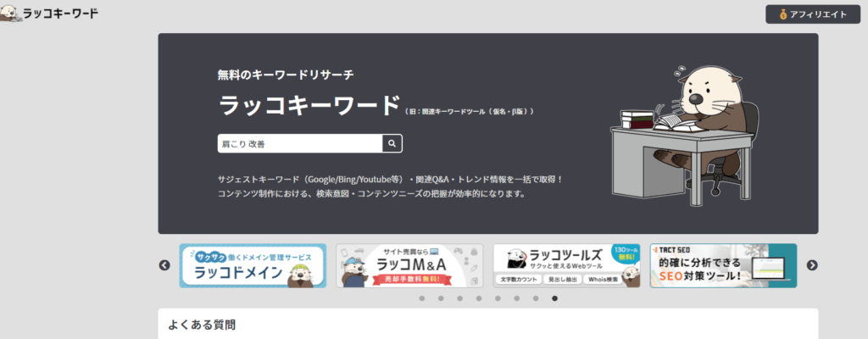Go to previous banner with left arrow
Image resolution: width=868 pixels, height=339 pixels.
click(164, 265)
